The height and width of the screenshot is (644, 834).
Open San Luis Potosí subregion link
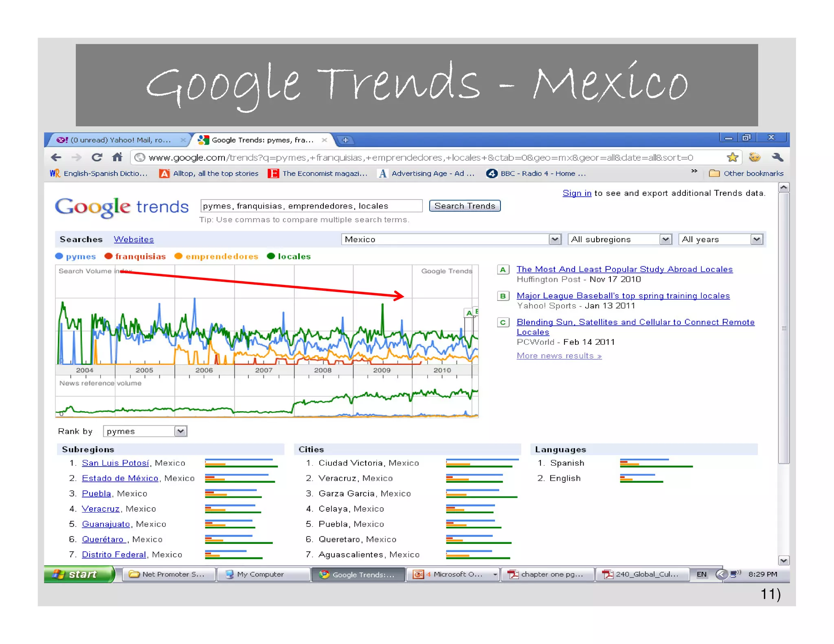[x=116, y=463]
